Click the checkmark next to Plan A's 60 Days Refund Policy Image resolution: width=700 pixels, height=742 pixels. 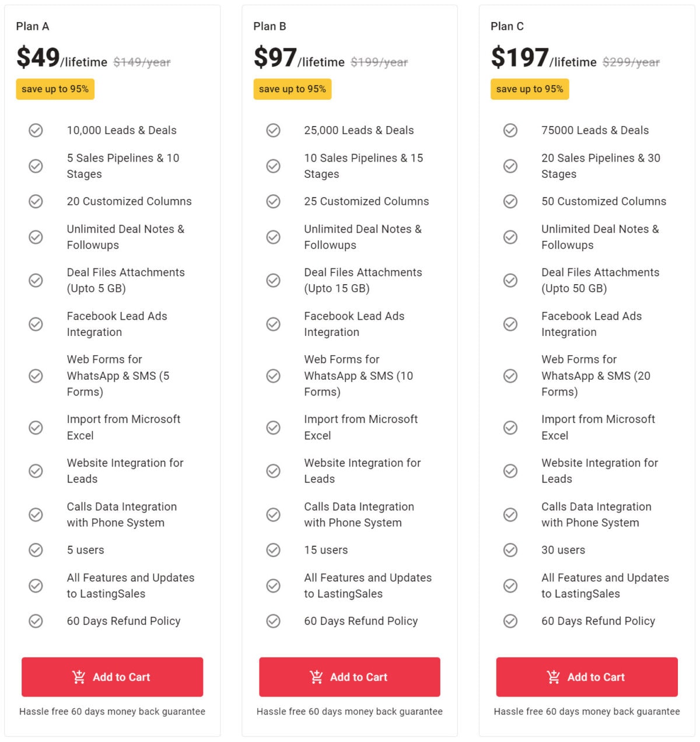coord(36,621)
